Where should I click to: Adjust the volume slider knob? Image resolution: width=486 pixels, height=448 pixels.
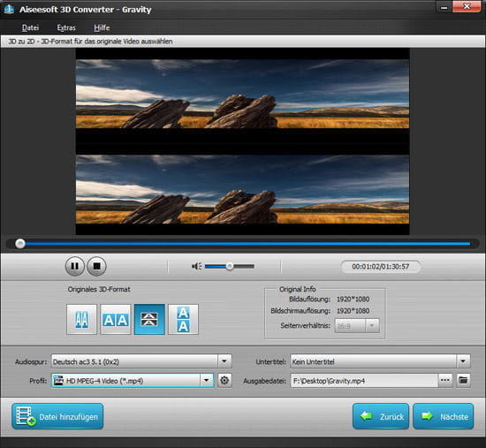[x=230, y=266]
